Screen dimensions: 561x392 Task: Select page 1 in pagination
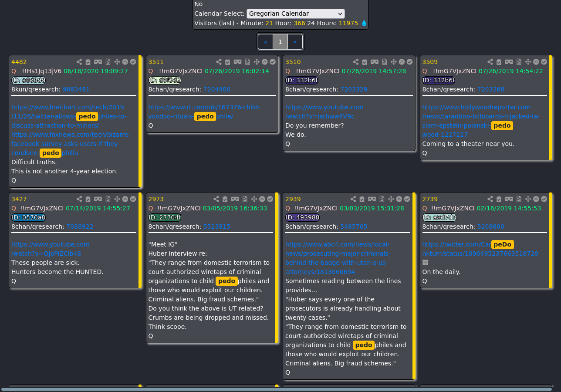click(x=280, y=42)
